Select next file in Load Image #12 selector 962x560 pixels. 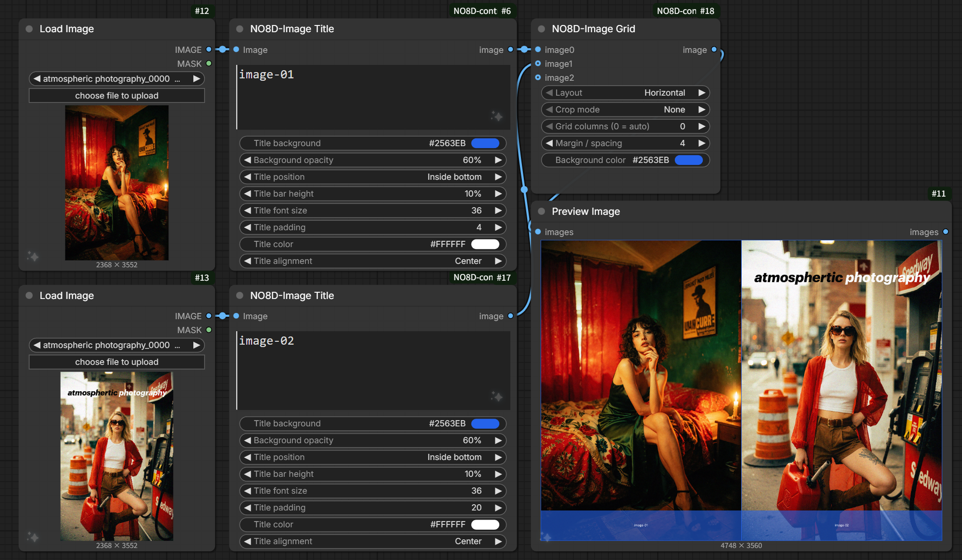point(196,79)
